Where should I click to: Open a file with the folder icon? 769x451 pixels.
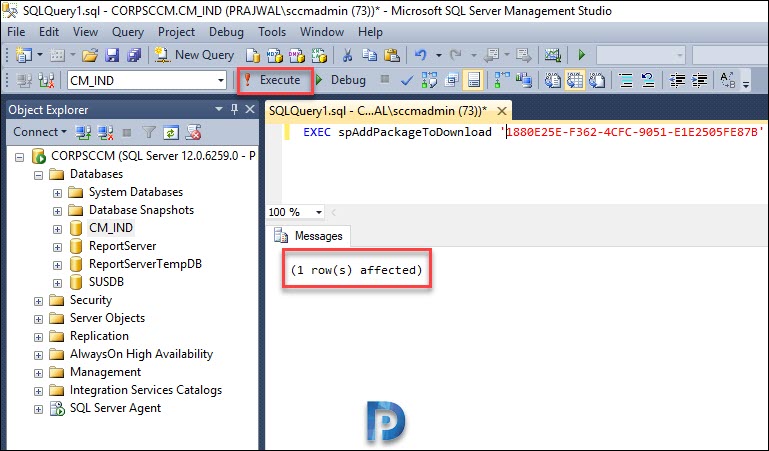pos(90,55)
